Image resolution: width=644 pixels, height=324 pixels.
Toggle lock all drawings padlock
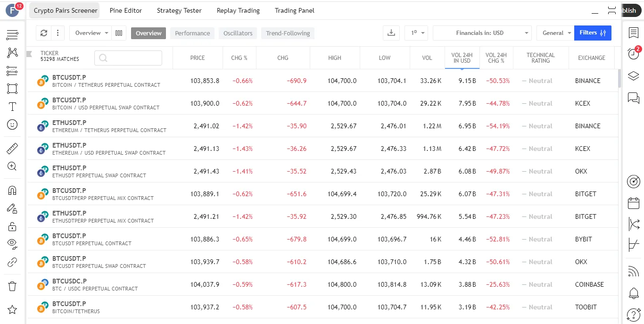coord(12,226)
